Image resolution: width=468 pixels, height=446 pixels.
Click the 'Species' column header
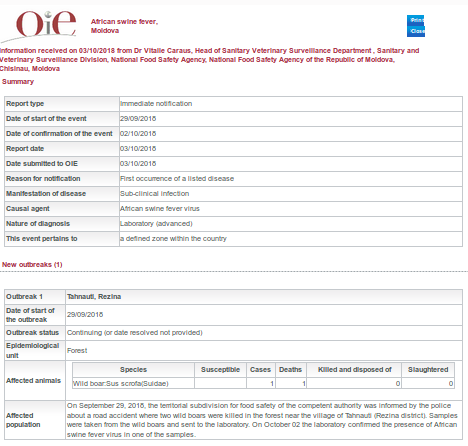pos(133,370)
